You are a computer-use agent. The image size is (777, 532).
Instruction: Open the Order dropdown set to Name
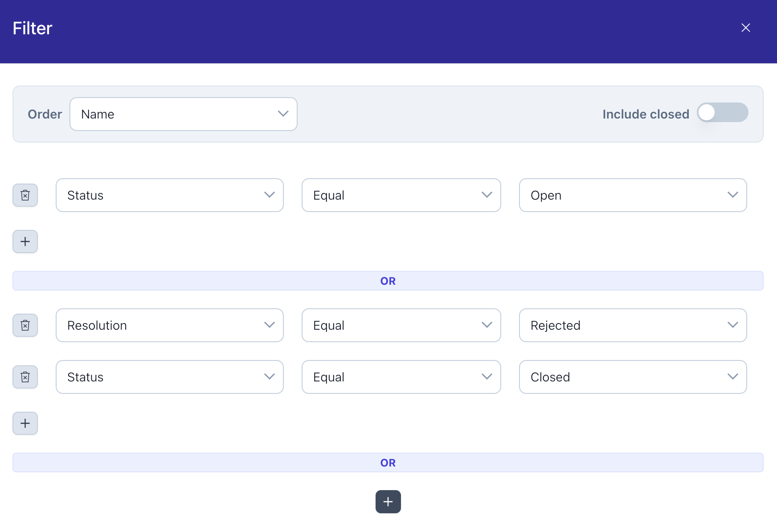[x=184, y=114]
